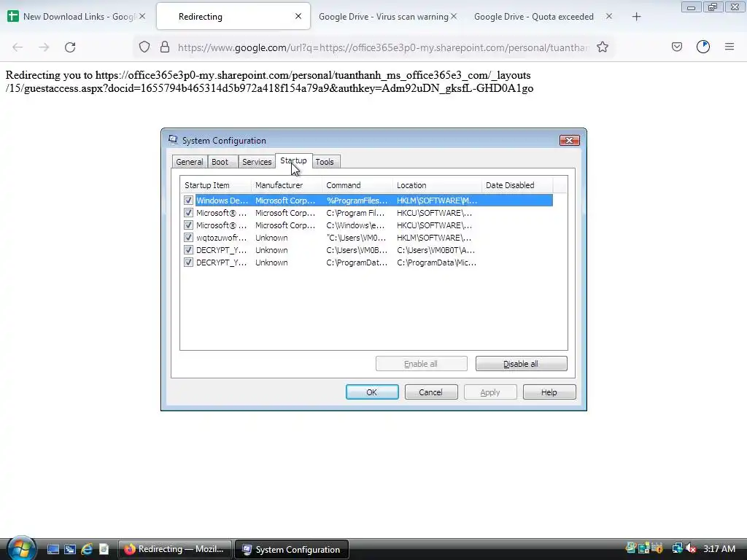747x560 pixels.
Task: Launch Internet Explorer from quick launch
Action: click(87, 550)
